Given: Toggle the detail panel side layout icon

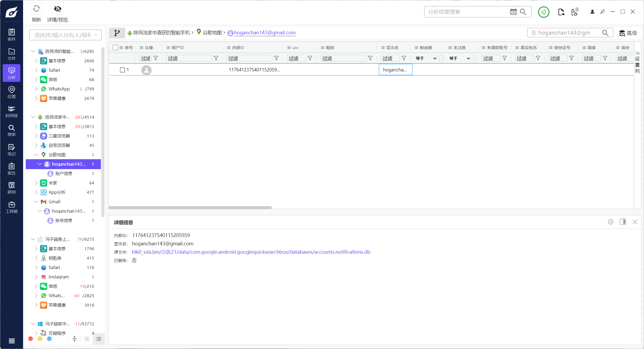Looking at the screenshot, I should click(623, 222).
